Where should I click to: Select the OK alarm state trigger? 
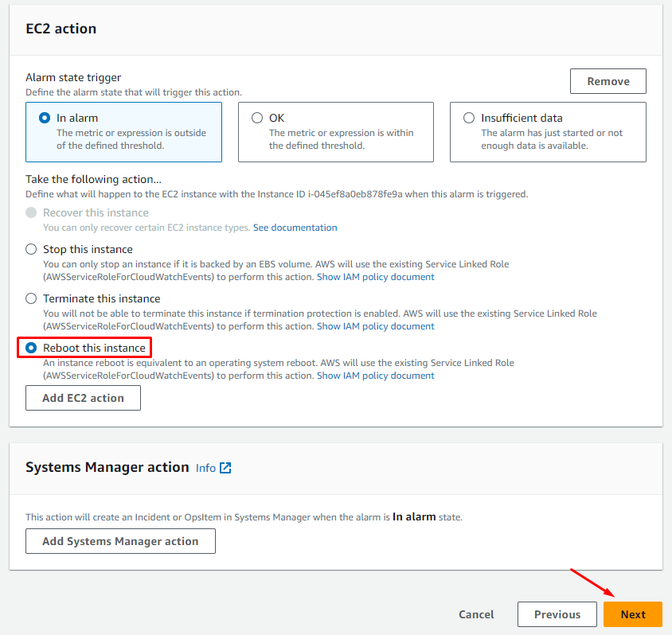click(x=257, y=118)
